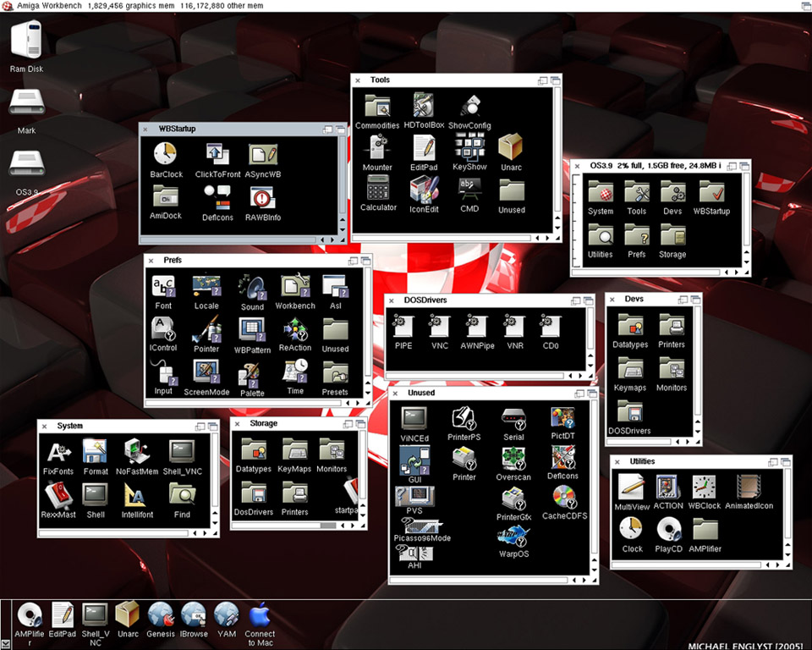
Task: Click vertical scrollbar in Devs window
Action: (698, 362)
